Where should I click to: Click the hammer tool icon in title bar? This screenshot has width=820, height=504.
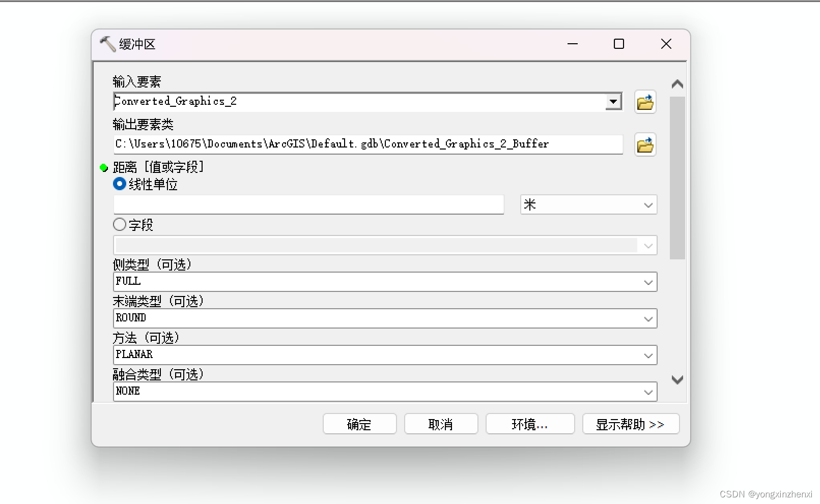pyautogui.click(x=107, y=44)
